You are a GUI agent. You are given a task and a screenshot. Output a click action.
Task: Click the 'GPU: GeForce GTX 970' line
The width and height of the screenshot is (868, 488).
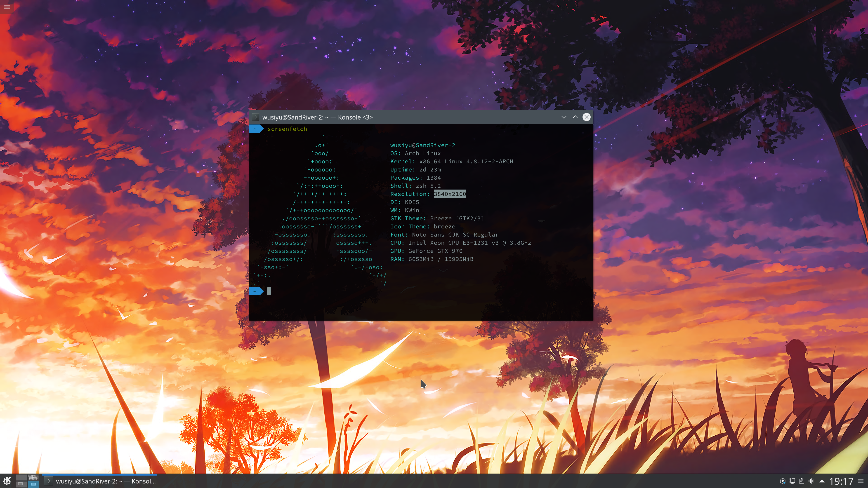426,251
